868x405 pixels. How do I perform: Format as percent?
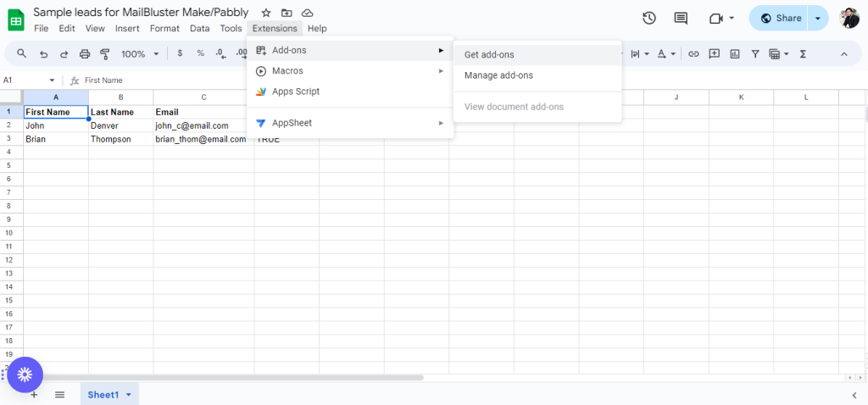tap(200, 53)
